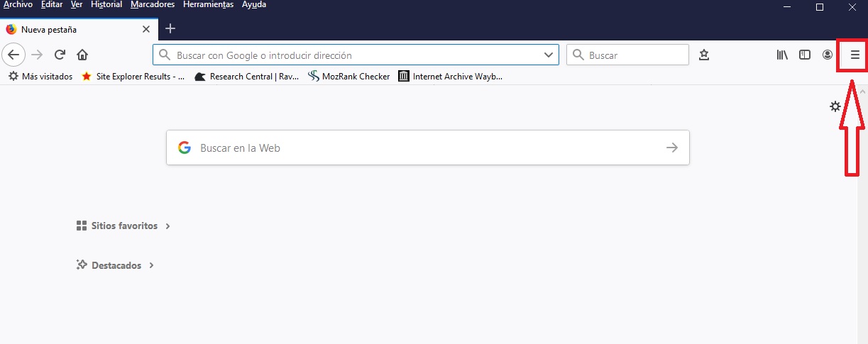Collapse the Sitios favoritos section chevron
The height and width of the screenshot is (344, 868).
click(167, 226)
